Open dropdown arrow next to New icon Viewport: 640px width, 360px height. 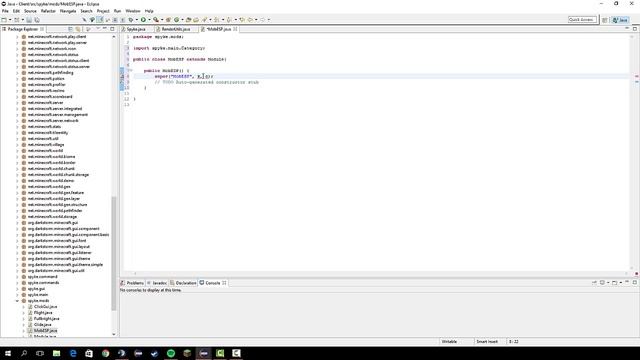click(x=10, y=20)
